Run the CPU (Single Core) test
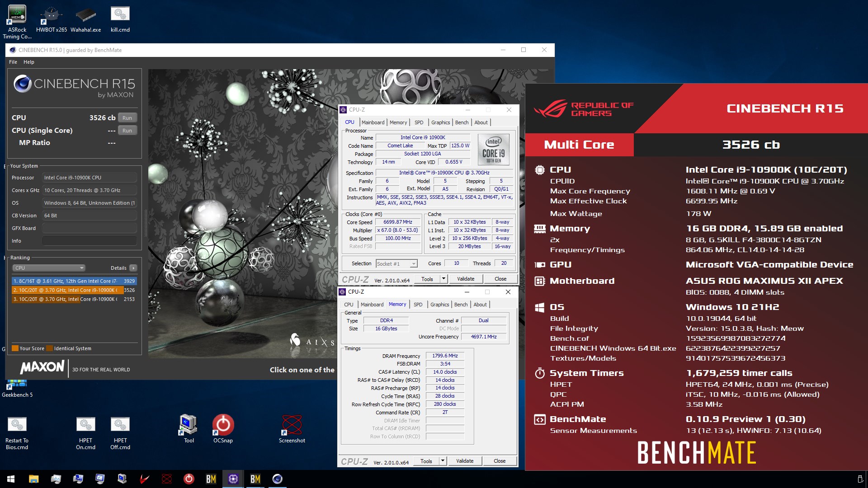Viewport: 868px width, 488px height. [x=127, y=131]
